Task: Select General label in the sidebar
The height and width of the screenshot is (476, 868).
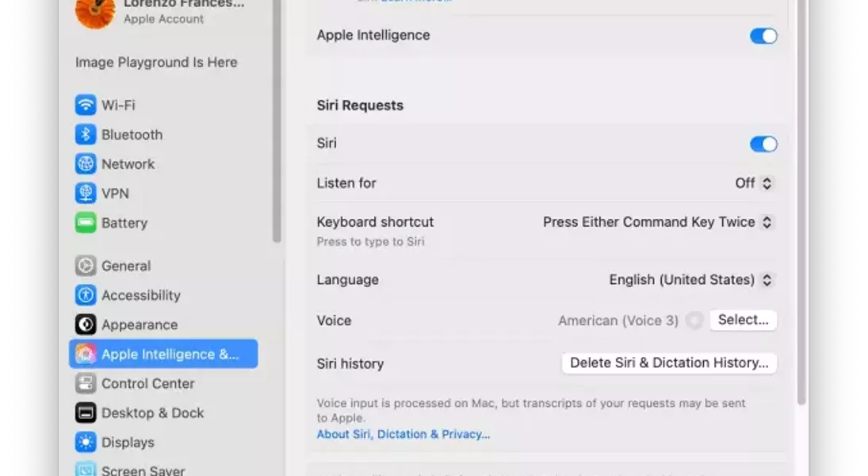Action: pos(126,266)
